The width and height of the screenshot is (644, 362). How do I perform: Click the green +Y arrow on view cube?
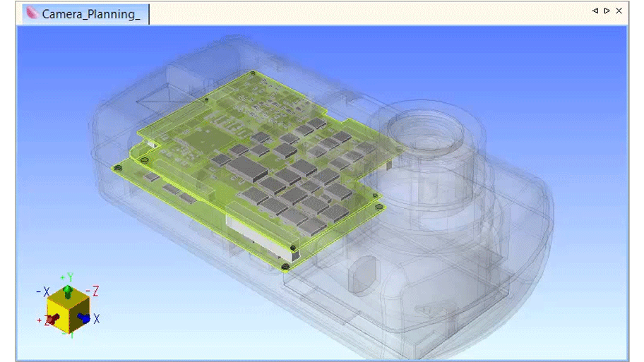click(x=67, y=290)
